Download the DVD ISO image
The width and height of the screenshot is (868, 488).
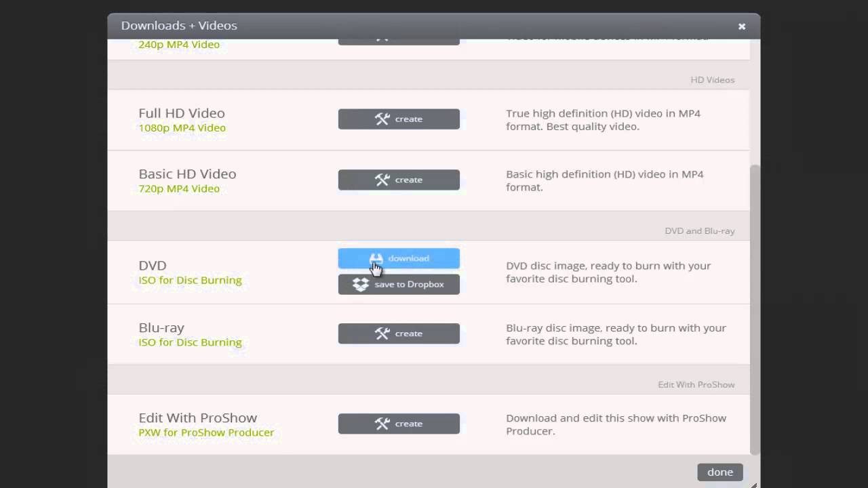[399, 258]
